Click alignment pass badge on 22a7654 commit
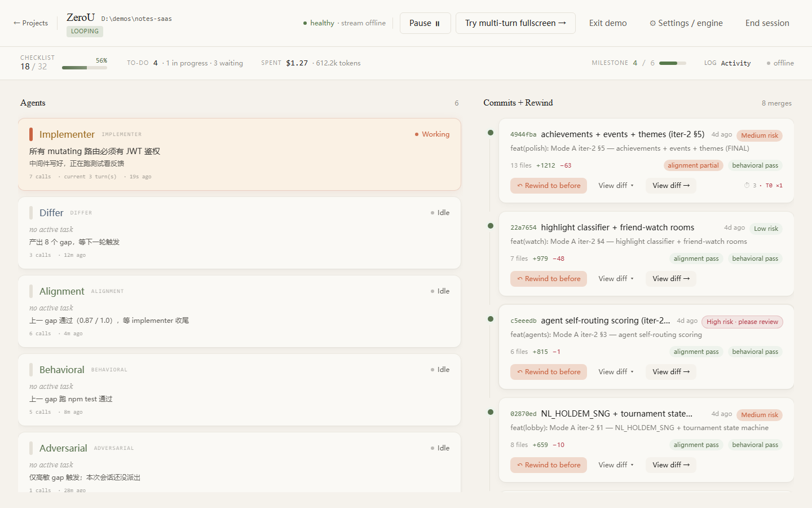 [696, 259]
